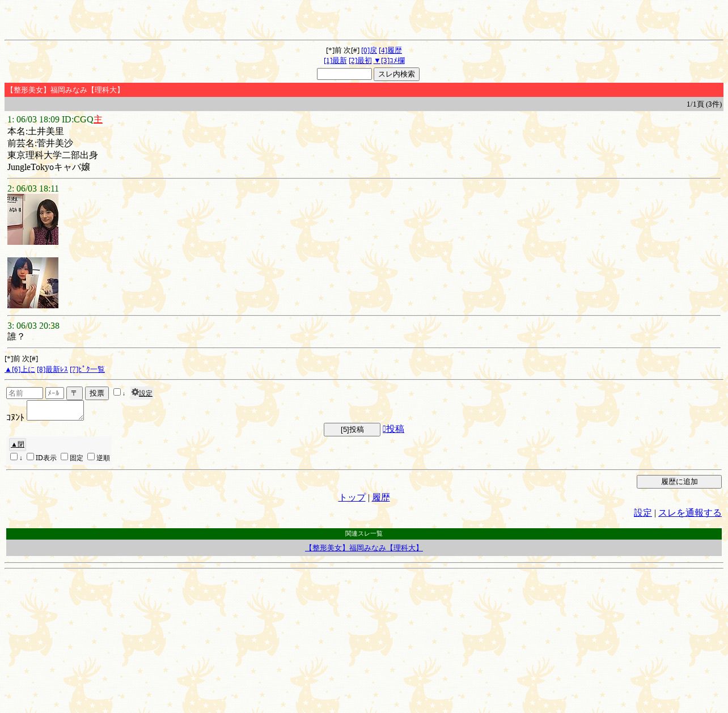Image resolution: width=728 pixels, height=713 pixels.
Task: Enable the 固定 checkbox
Action: pos(64,457)
